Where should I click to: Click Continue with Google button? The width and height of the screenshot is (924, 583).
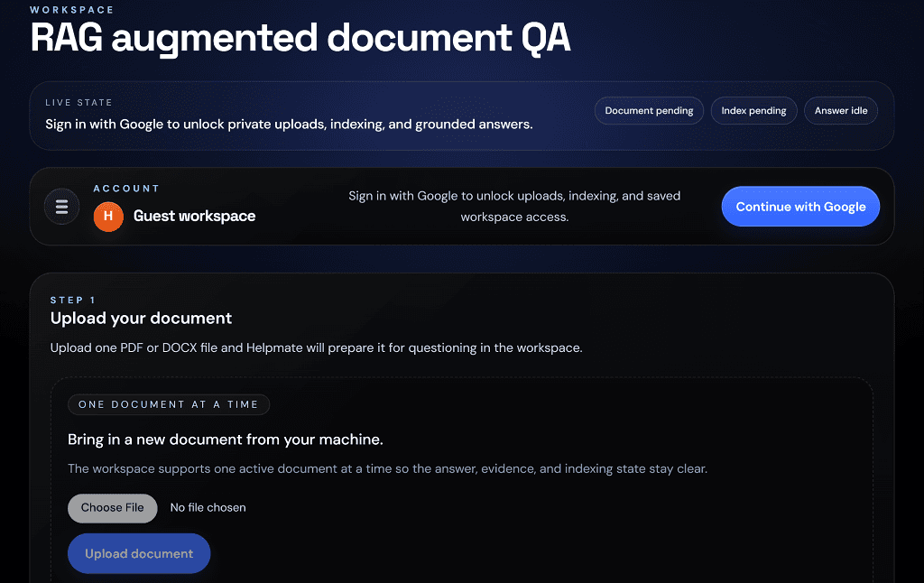(800, 207)
